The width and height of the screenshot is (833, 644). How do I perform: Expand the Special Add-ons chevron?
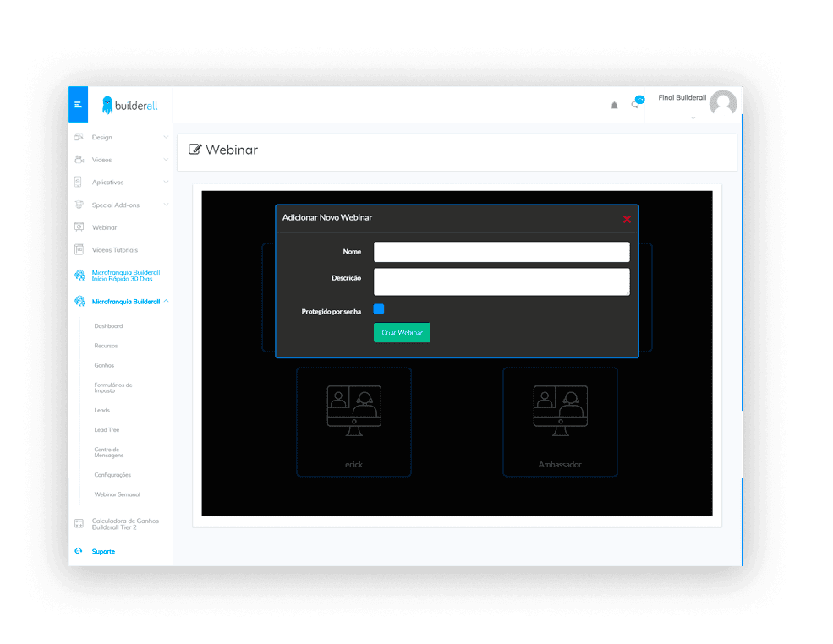[x=166, y=205]
